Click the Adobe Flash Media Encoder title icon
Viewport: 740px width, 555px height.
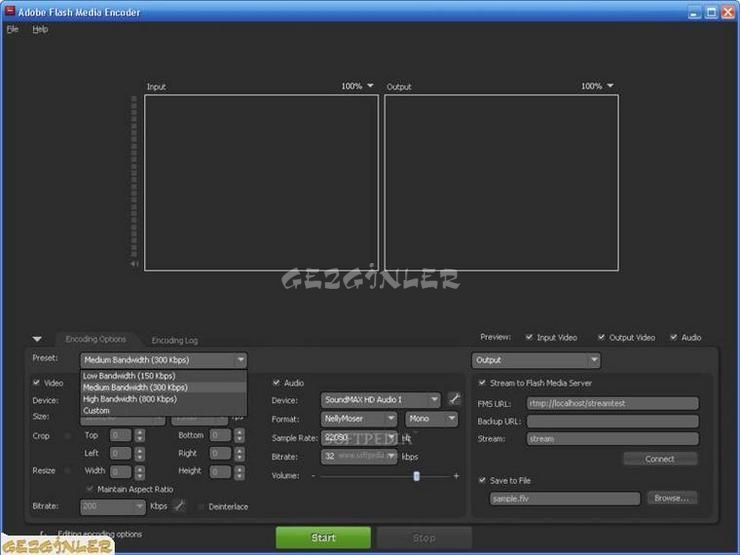tap(10, 11)
